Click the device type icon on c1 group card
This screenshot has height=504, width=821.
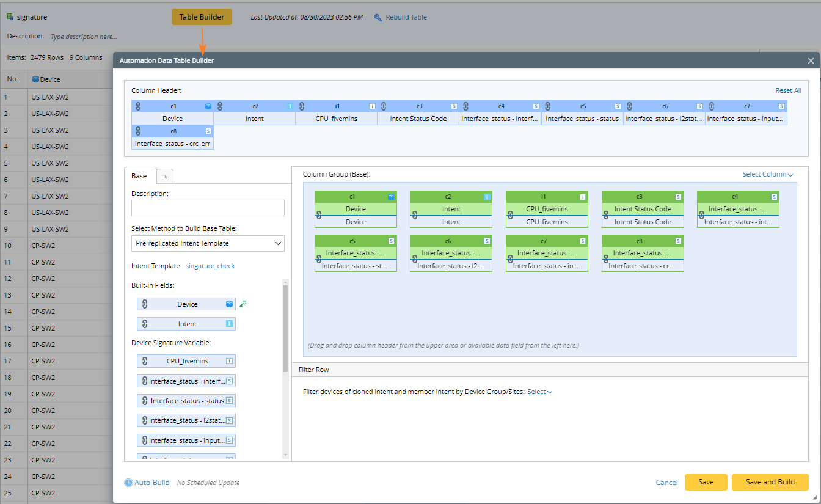[x=391, y=197]
